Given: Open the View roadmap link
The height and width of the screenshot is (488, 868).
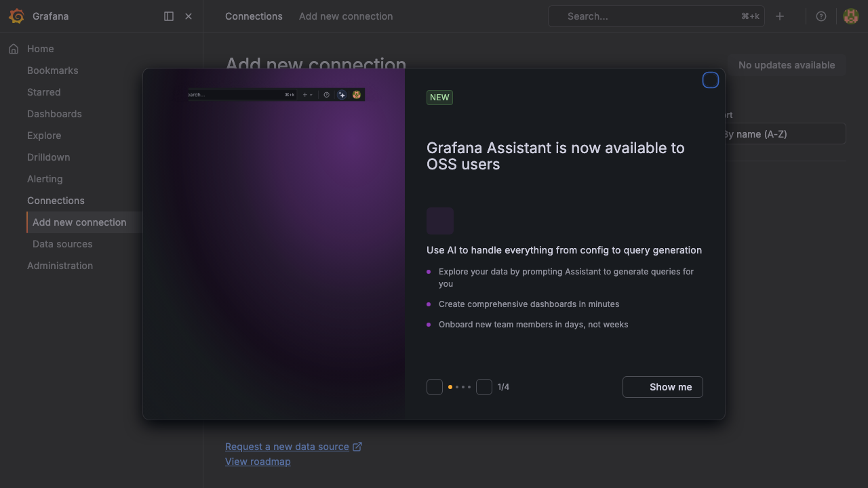Looking at the screenshot, I should [258, 462].
